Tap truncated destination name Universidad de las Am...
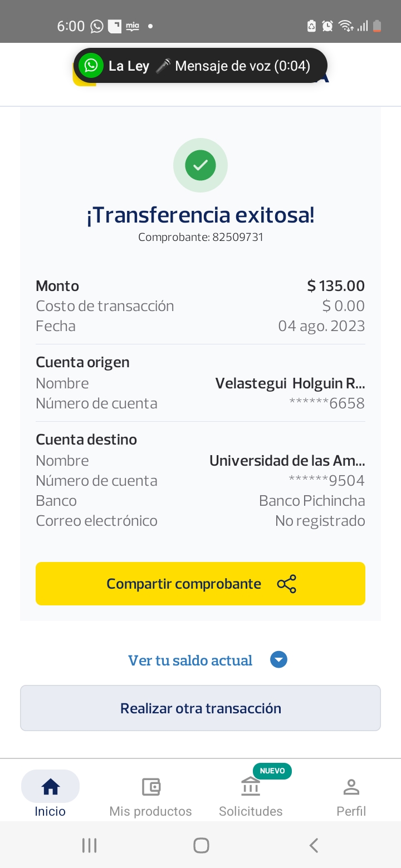Image resolution: width=401 pixels, height=868 pixels. (x=287, y=461)
